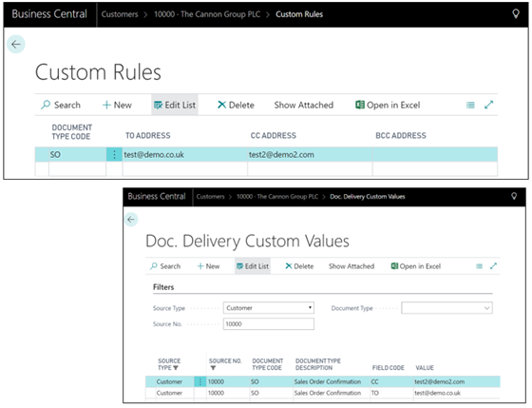The width and height of the screenshot is (532, 408).
Task: Open list view options icon in Custom Rules toolbar
Action: 470,105
